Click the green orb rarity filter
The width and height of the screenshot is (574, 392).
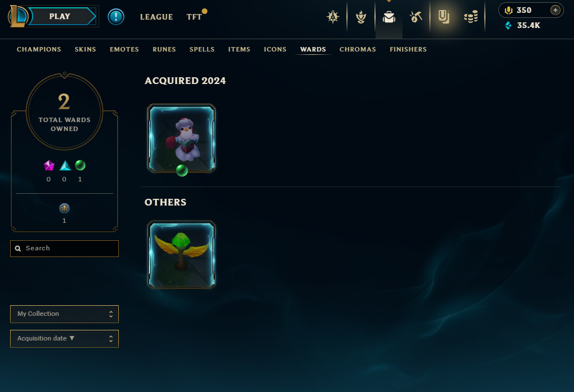point(80,165)
